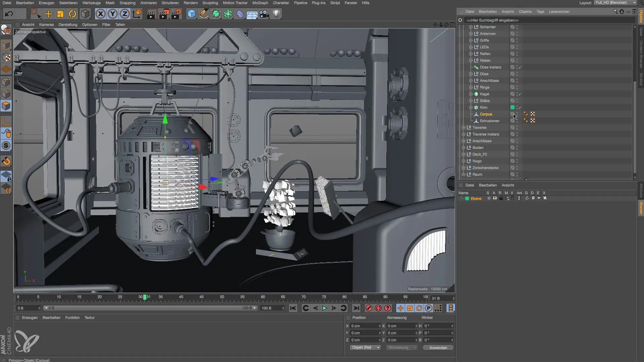Click the green Klon layer color swatch
644x362 pixels.
click(513, 107)
